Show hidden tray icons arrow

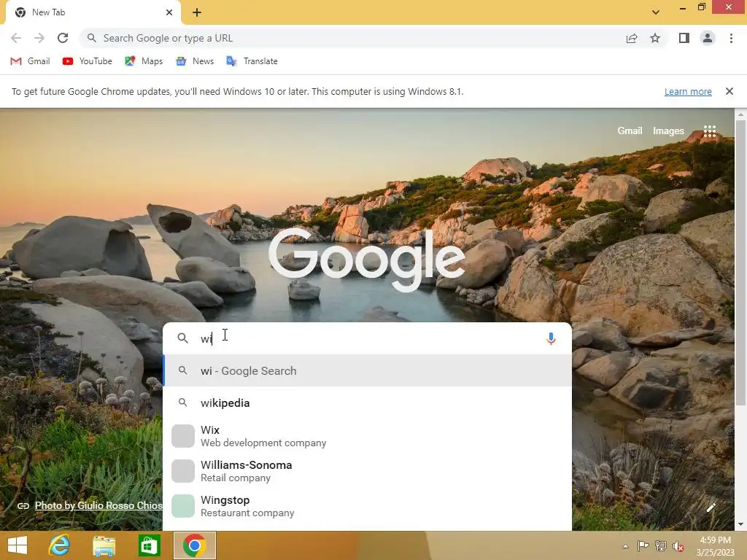point(625,546)
